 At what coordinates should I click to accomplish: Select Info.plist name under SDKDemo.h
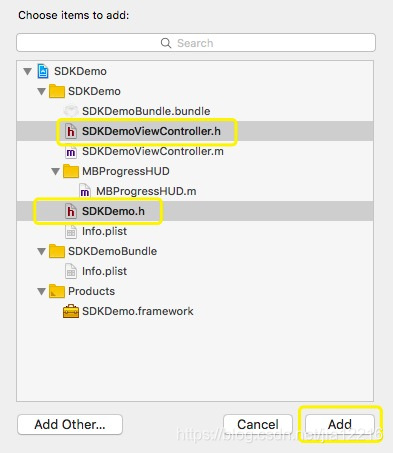(x=104, y=231)
